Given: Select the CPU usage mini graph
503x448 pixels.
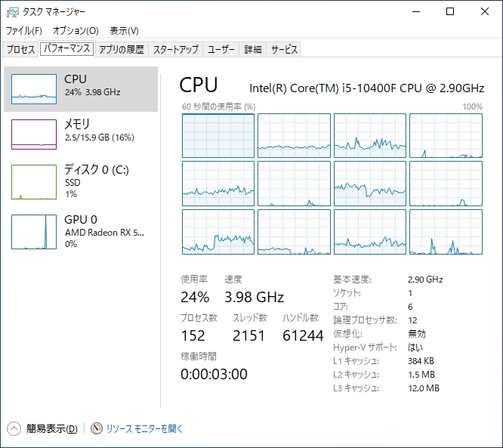Looking at the screenshot, I should (34, 89).
